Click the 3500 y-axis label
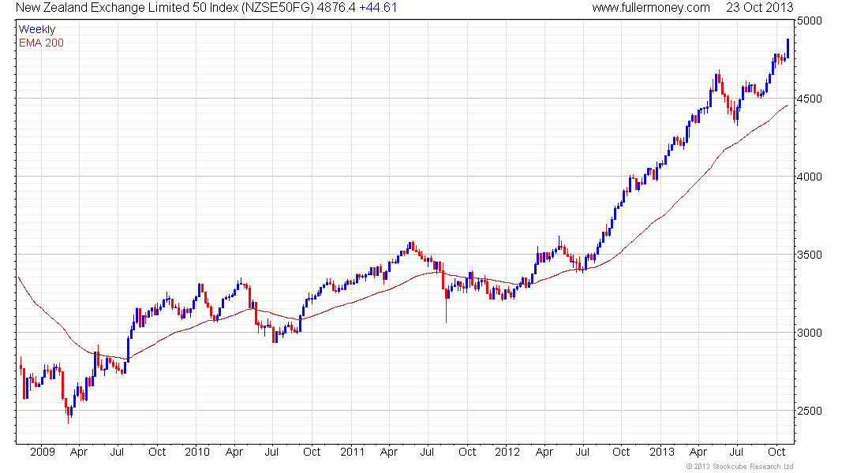 click(810, 255)
